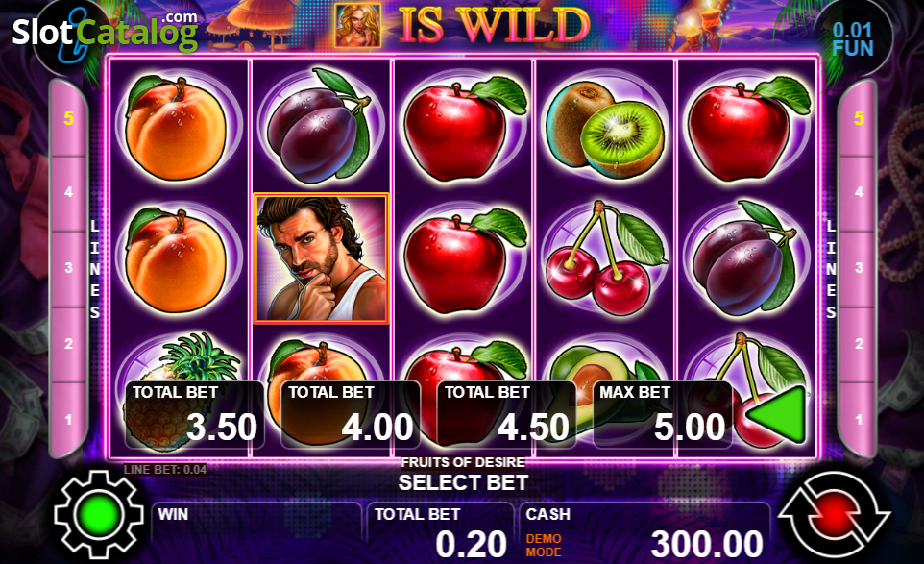Open the 0.01 FUN denomination selector
This screenshot has height=564, width=924.
[853, 38]
